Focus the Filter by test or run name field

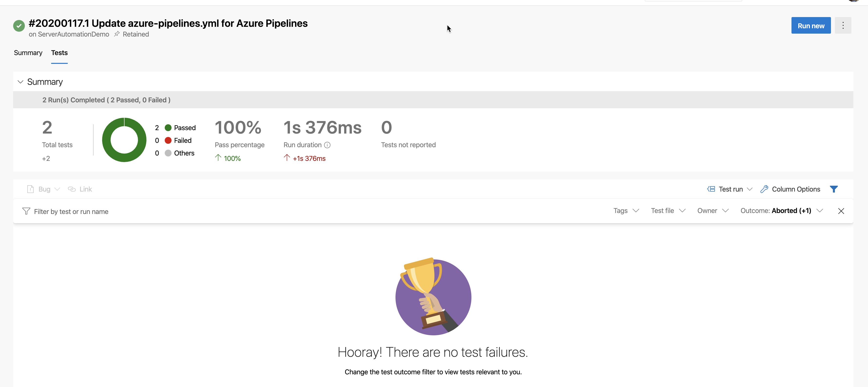(x=71, y=212)
